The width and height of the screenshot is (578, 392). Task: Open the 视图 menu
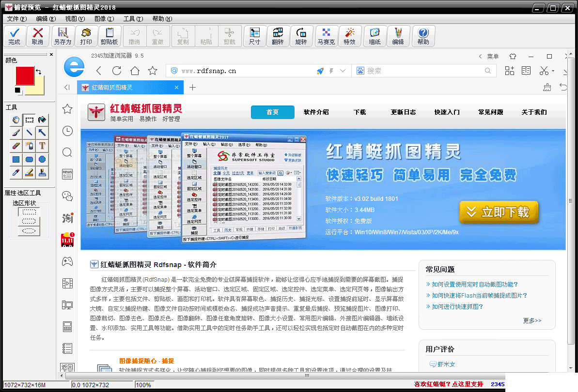[75, 19]
